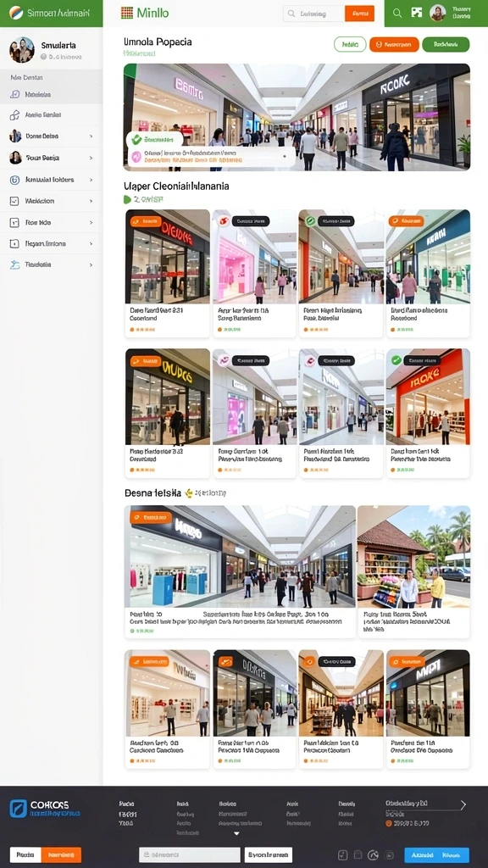Screen dimensions: 488x868
Task: Open the outdoor market with palm trees image
Action: pyautogui.click(x=413, y=556)
